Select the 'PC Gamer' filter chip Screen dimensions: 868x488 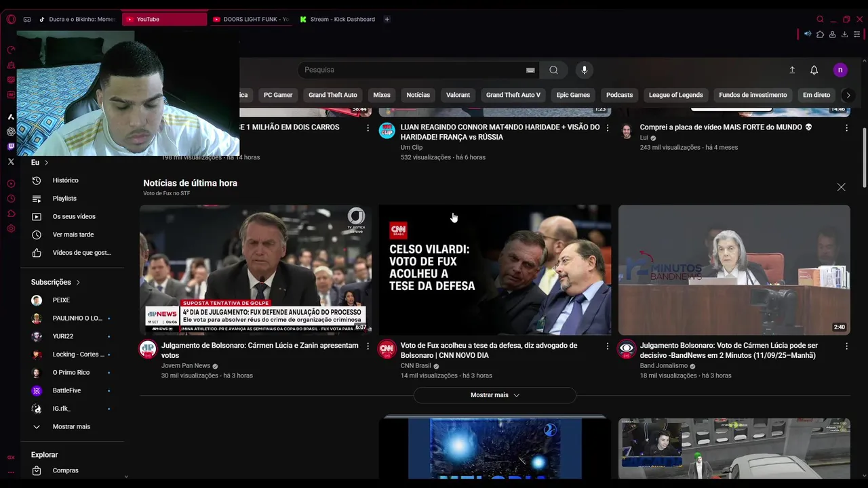(278, 95)
